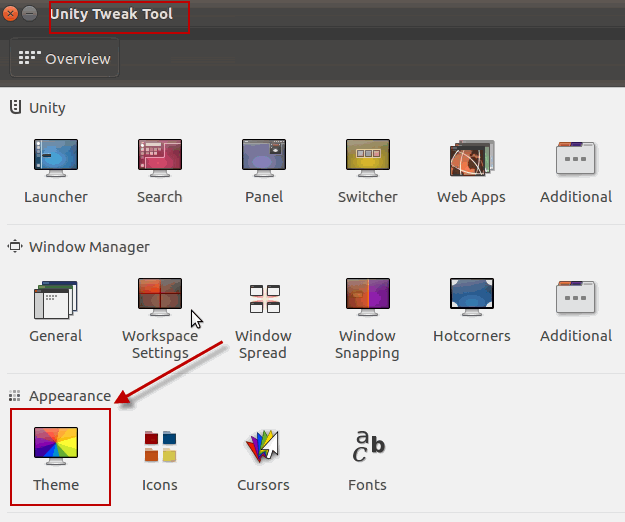Open the Launcher settings icon
This screenshot has width=625, height=522.
click(x=56, y=158)
